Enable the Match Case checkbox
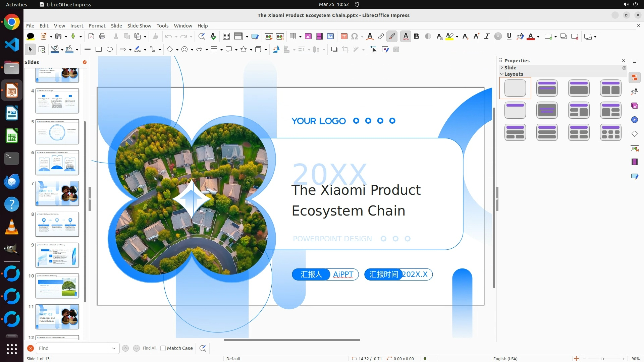Image resolution: width=644 pixels, height=362 pixels. click(x=163, y=348)
